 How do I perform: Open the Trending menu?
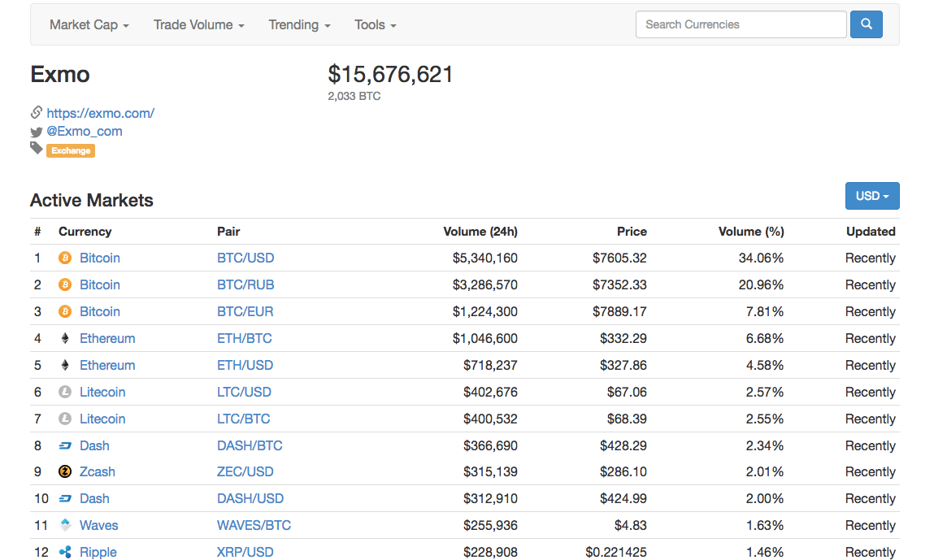[299, 24]
